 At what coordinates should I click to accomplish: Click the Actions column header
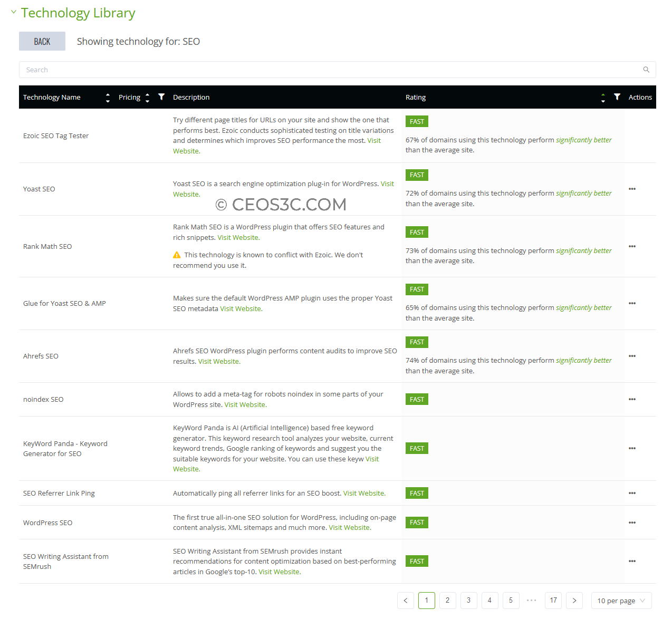point(640,98)
